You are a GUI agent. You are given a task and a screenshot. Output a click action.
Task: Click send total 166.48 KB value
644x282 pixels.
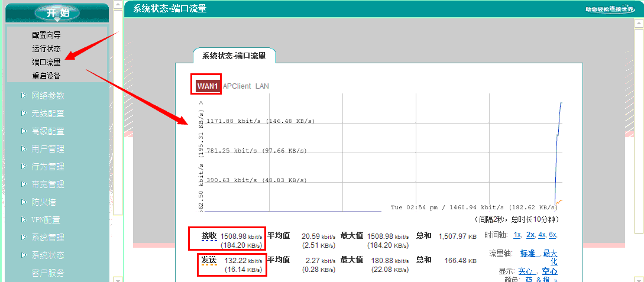point(461,260)
